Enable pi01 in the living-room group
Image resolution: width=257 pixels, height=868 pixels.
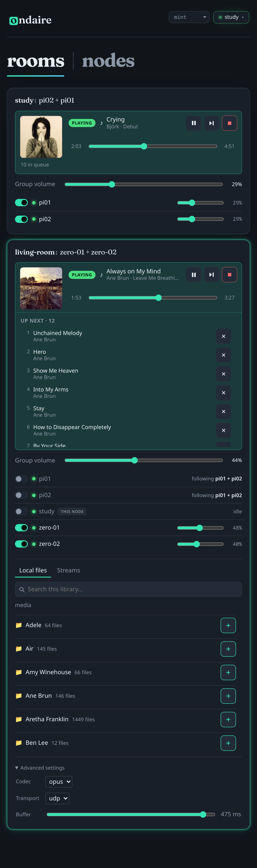(21, 479)
